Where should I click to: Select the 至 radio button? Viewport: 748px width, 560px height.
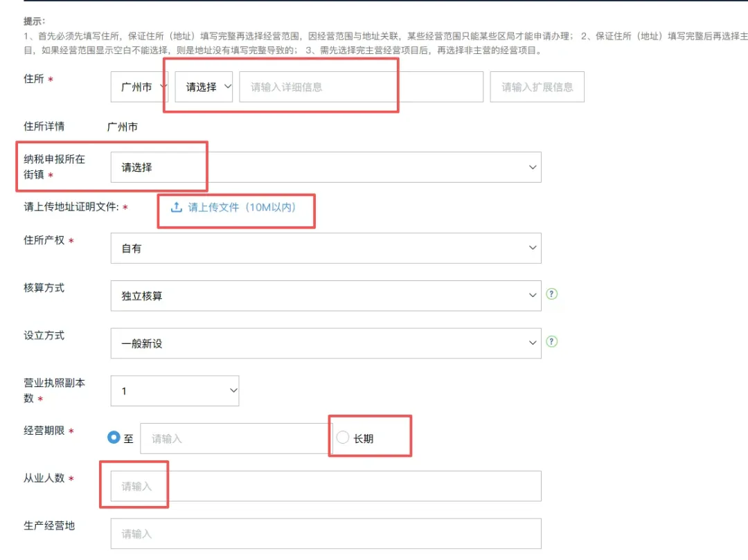tap(114, 436)
